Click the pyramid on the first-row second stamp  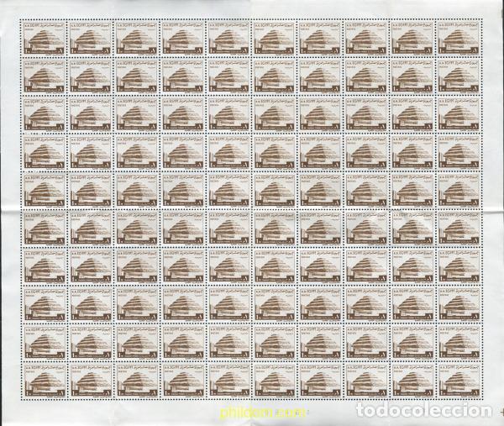[x=92, y=39]
